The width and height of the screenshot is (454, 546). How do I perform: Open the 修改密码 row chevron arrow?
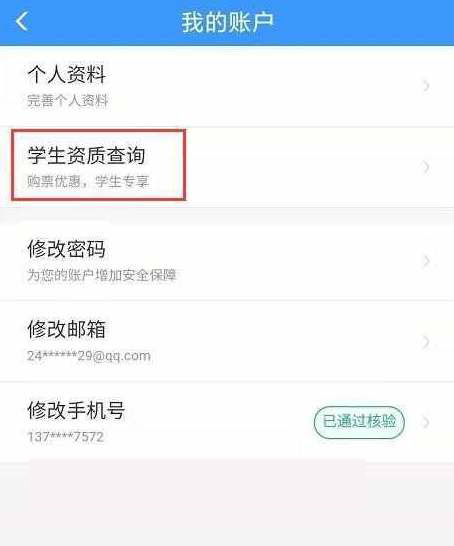pos(426,261)
